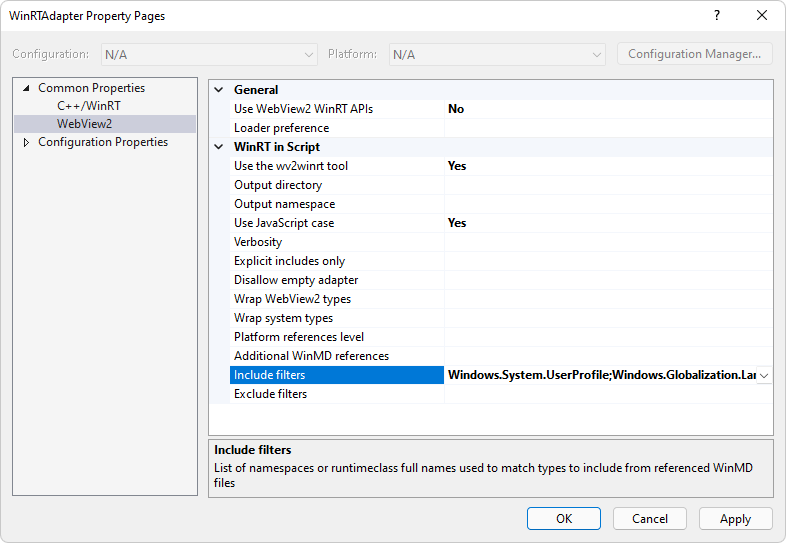Select the Disallow empty adapter property
Screen dimensions: 786x543
[337, 280]
